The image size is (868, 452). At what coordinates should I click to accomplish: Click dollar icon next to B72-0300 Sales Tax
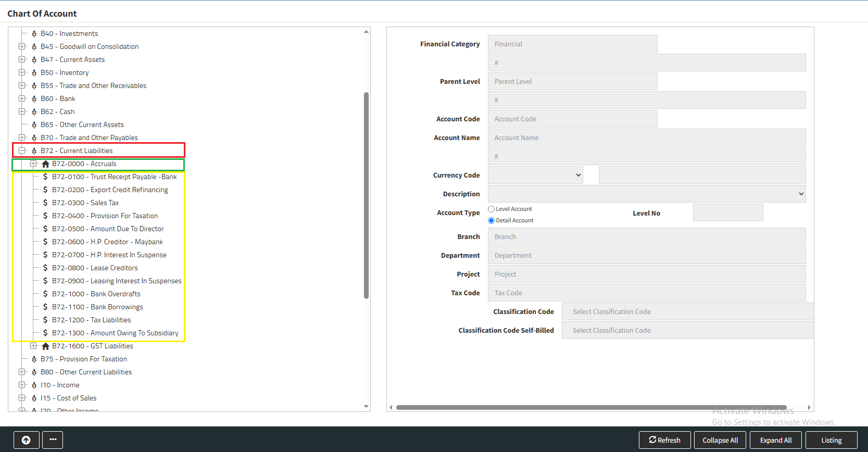(x=45, y=203)
